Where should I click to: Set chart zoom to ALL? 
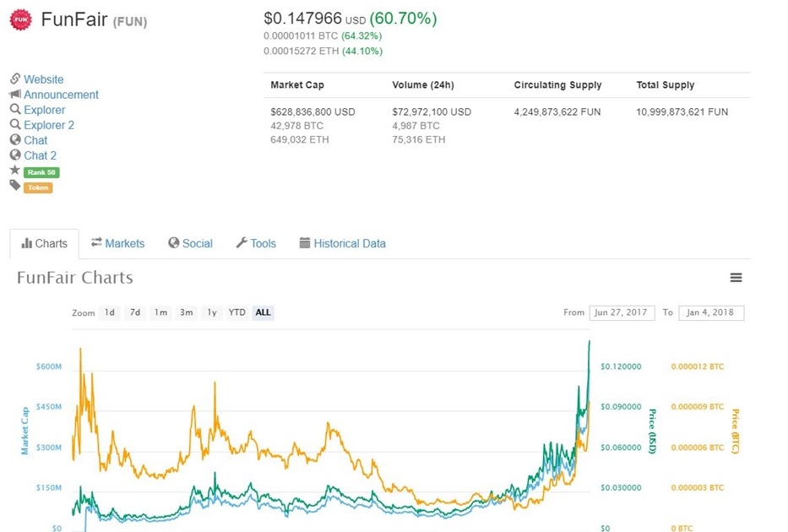tap(263, 312)
